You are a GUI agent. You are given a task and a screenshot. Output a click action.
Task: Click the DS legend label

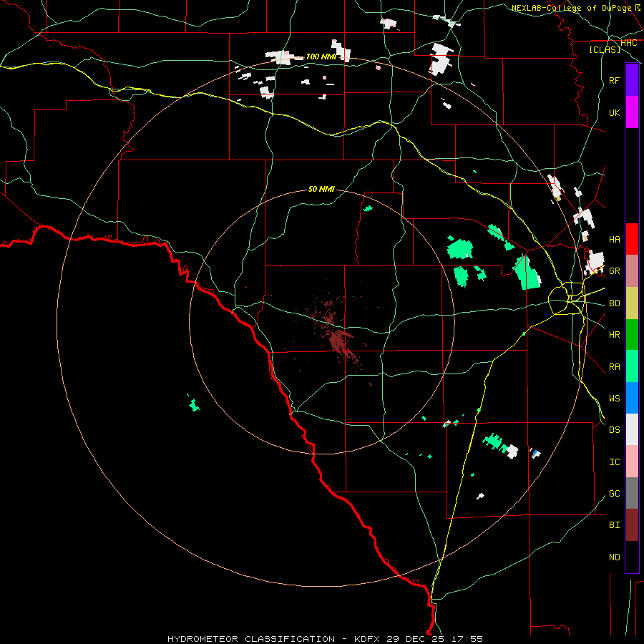click(615, 430)
